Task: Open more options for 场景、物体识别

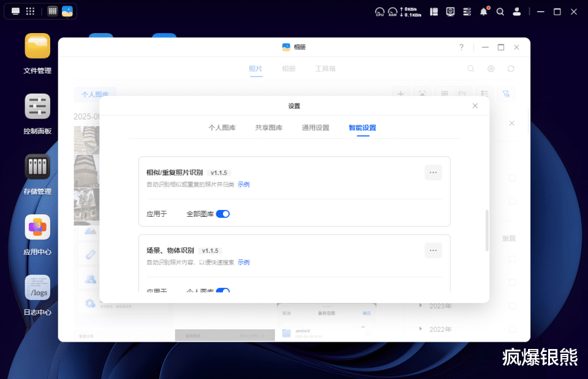Action: (433, 250)
